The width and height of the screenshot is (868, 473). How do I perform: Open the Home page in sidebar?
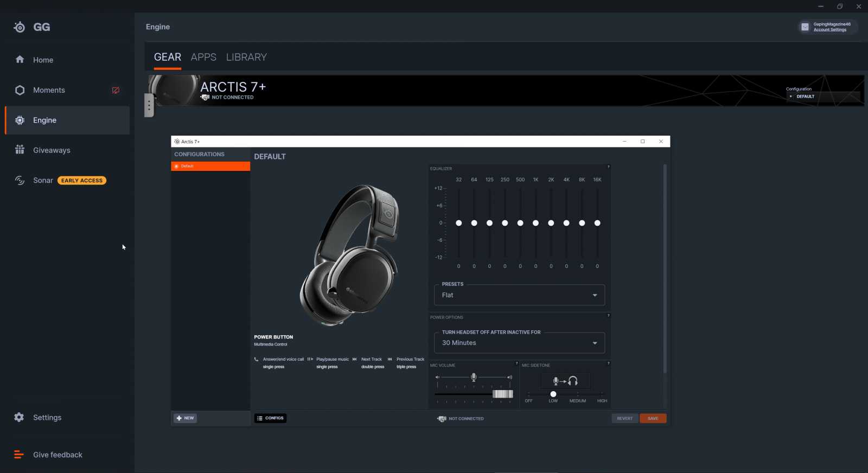click(x=67, y=60)
